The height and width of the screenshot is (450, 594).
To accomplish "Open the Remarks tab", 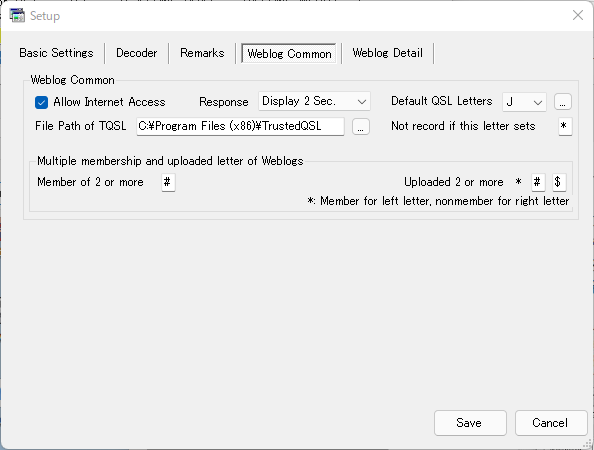I will [202, 53].
